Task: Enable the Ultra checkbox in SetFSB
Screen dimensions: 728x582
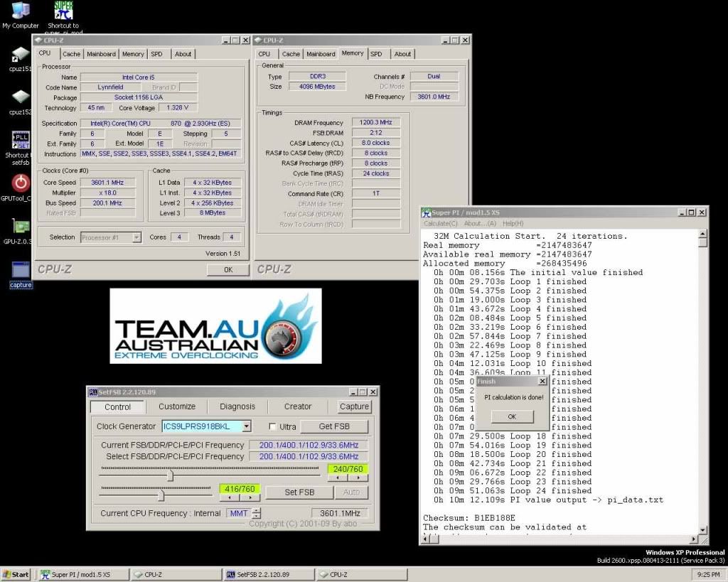Action: point(272,426)
